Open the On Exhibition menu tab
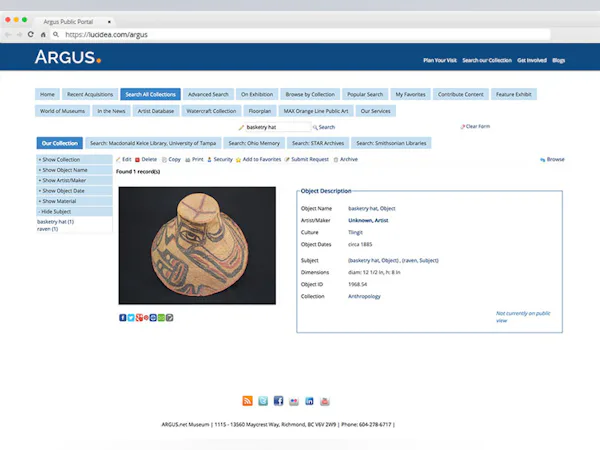This screenshot has width=600, height=450. click(257, 94)
